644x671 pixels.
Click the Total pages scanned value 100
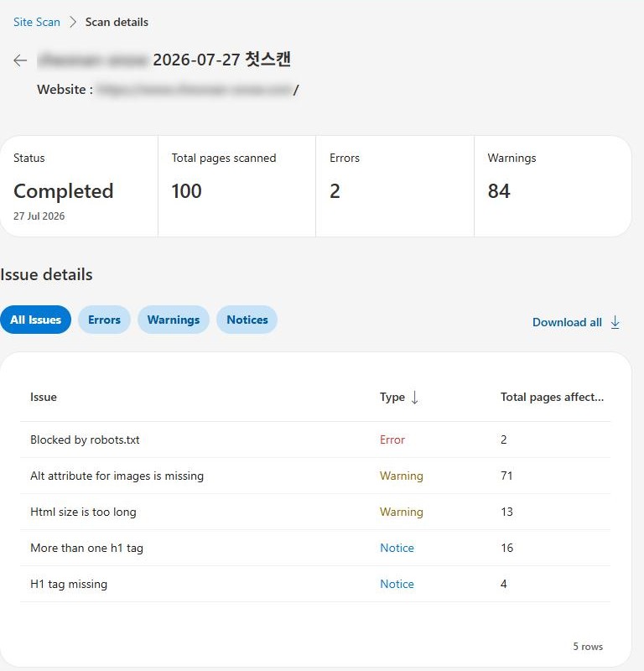click(186, 191)
